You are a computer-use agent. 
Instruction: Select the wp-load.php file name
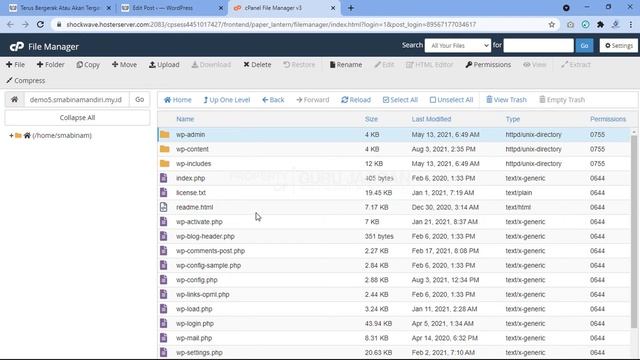coord(194,309)
